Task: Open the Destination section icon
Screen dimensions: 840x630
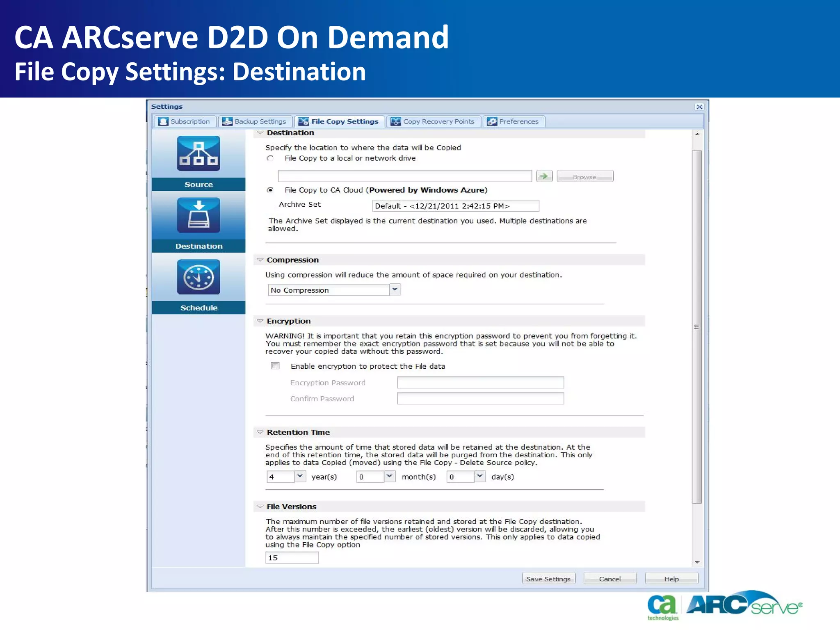Action: tap(199, 215)
